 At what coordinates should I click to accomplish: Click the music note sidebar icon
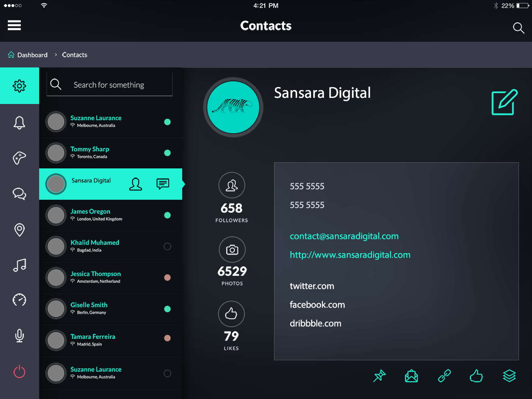pos(19,265)
